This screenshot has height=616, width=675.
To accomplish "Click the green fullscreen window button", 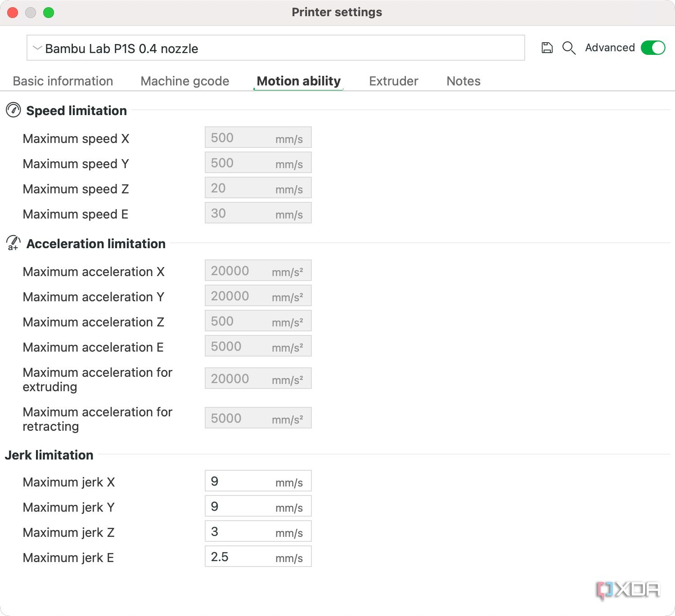I will (x=49, y=13).
